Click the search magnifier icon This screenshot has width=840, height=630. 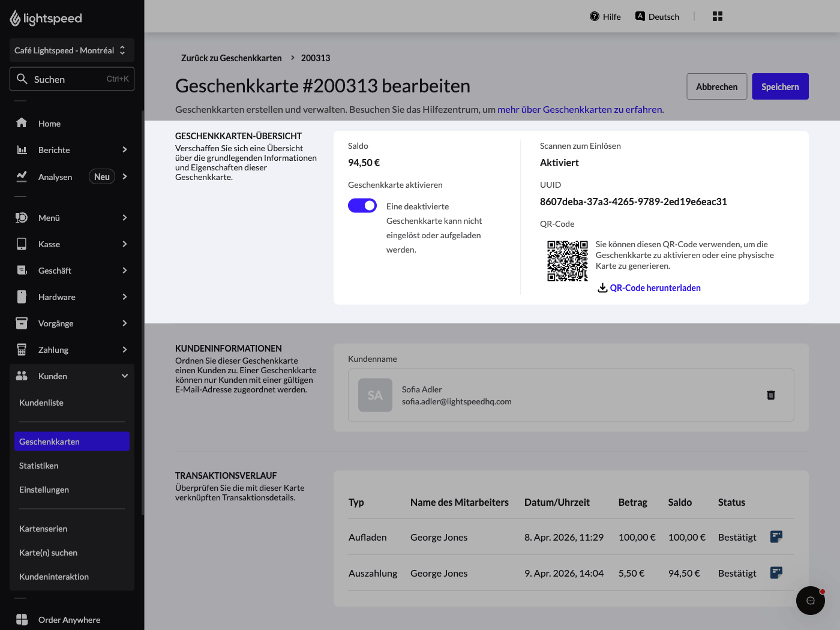point(22,79)
